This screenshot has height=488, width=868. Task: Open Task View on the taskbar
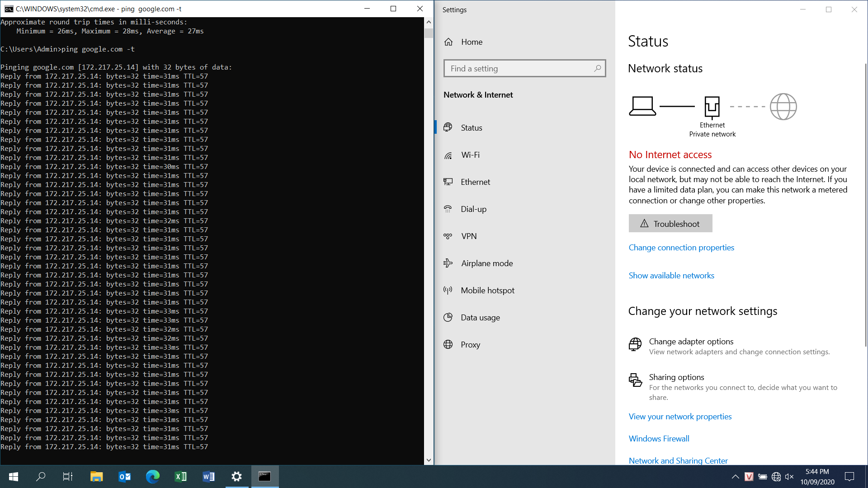[x=68, y=477]
